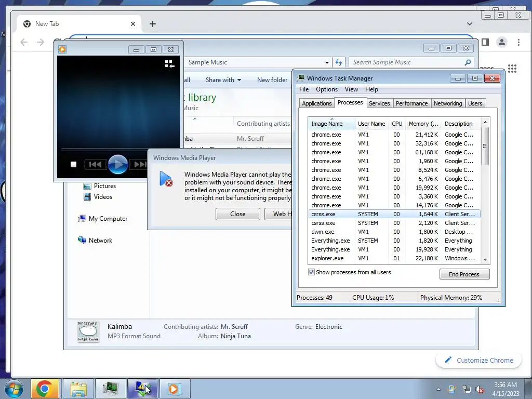Click the Task Manager title bar icon

tap(301, 78)
